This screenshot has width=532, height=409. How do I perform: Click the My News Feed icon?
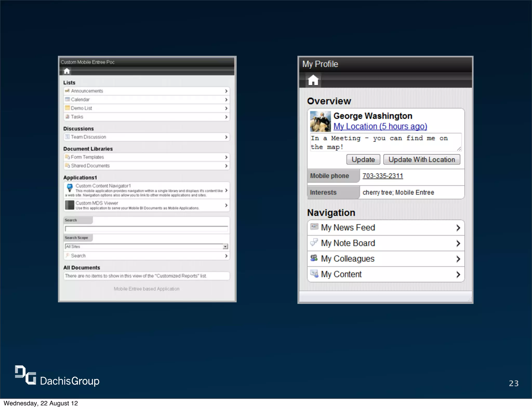pos(314,227)
